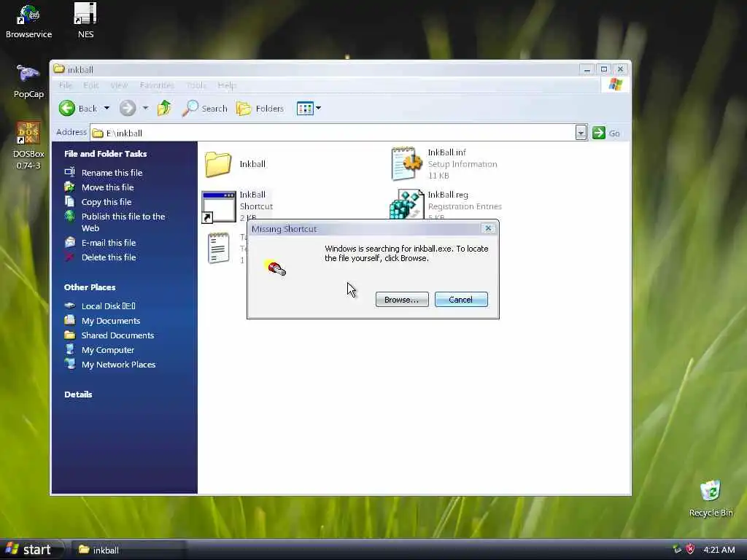The height and width of the screenshot is (560, 747).
Task: Click Move this file
Action: pyautogui.click(x=108, y=187)
